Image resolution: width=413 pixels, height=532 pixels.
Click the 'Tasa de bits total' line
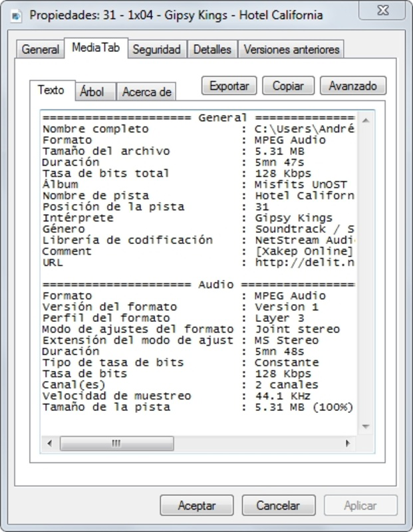[176, 174]
